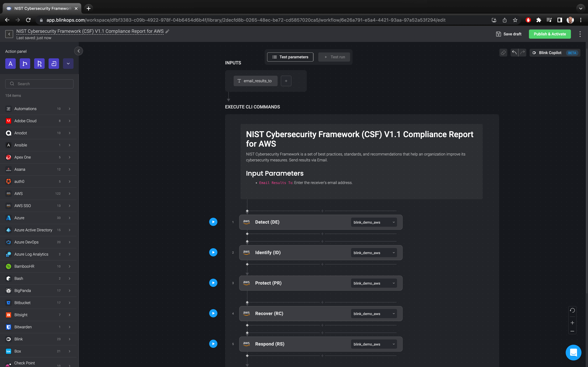The width and height of the screenshot is (588, 367).
Task: Expand more actions with the Action panel chevron
Action: click(68, 63)
